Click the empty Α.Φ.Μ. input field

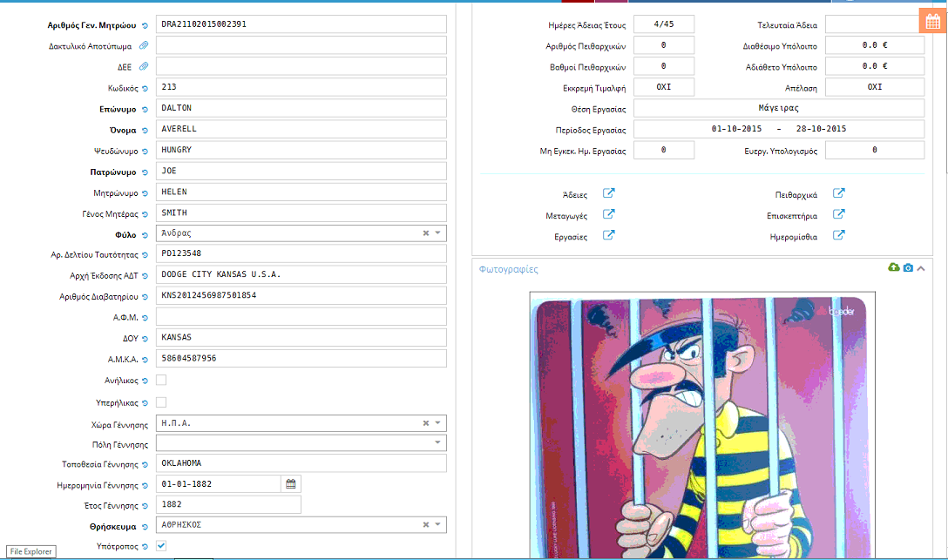point(301,316)
